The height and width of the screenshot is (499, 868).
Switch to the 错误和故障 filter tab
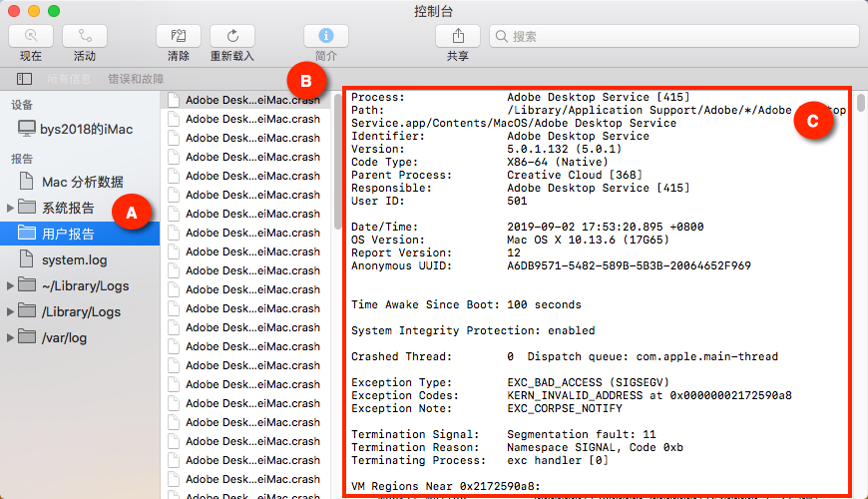pos(136,79)
